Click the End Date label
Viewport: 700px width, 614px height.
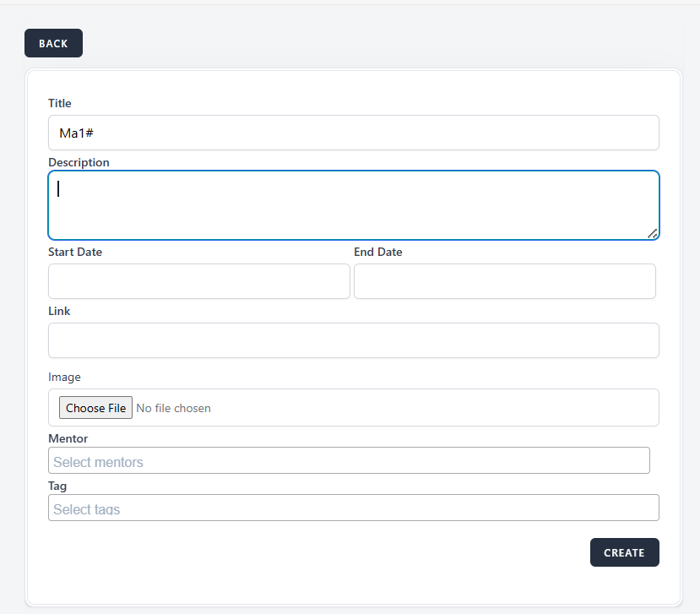coord(377,252)
